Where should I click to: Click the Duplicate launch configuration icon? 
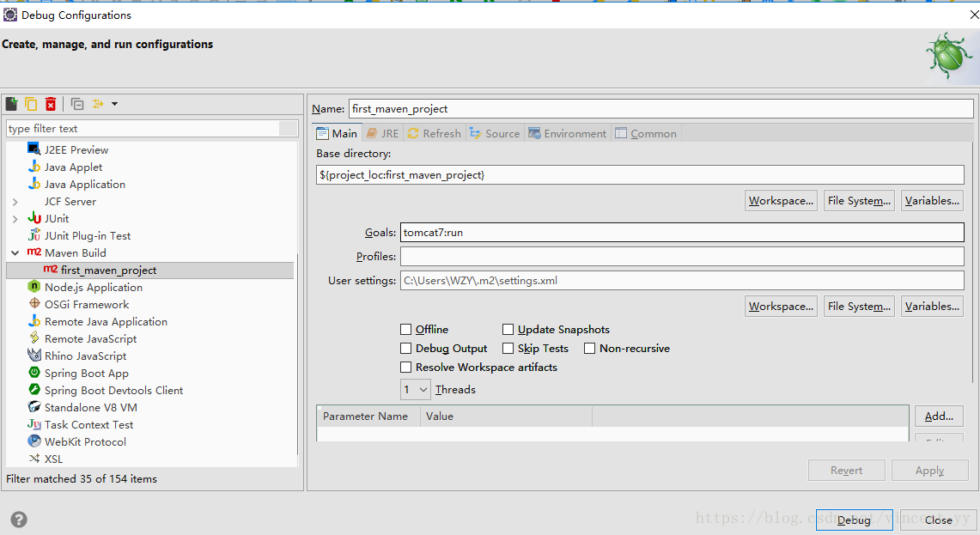click(x=31, y=104)
